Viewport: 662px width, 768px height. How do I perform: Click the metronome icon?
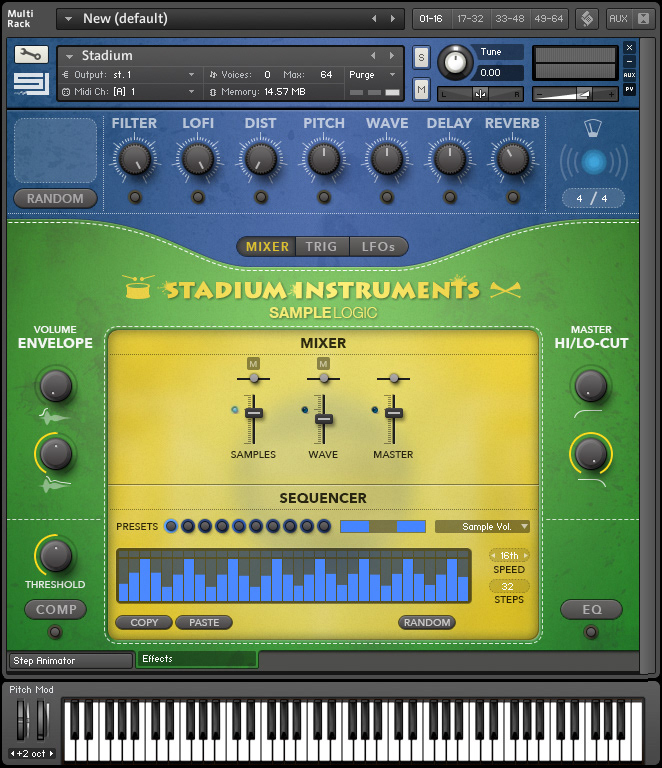click(592, 128)
